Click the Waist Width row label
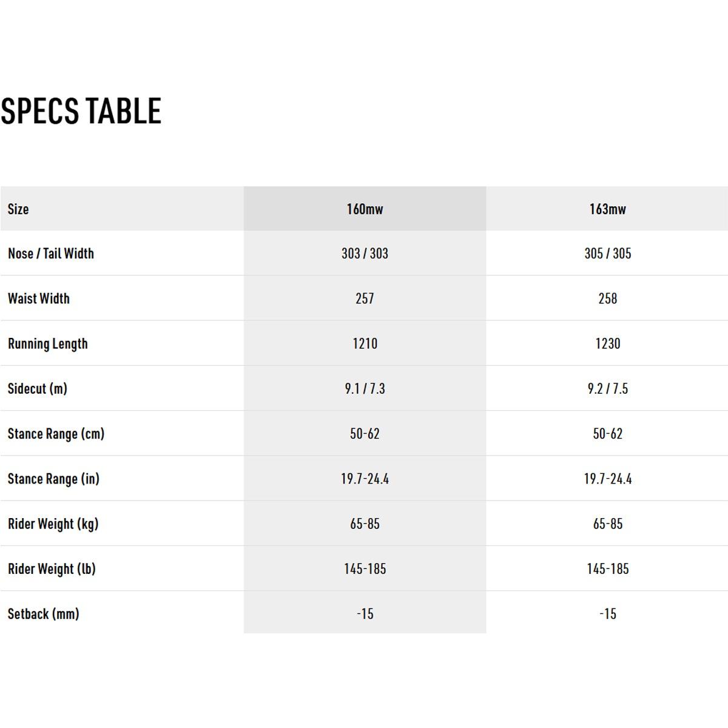This screenshot has height=728, width=728. tap(39, 298)
